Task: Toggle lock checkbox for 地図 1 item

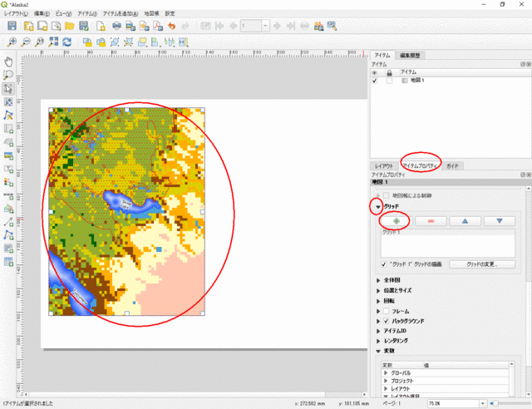Action: tap(389, 81)
